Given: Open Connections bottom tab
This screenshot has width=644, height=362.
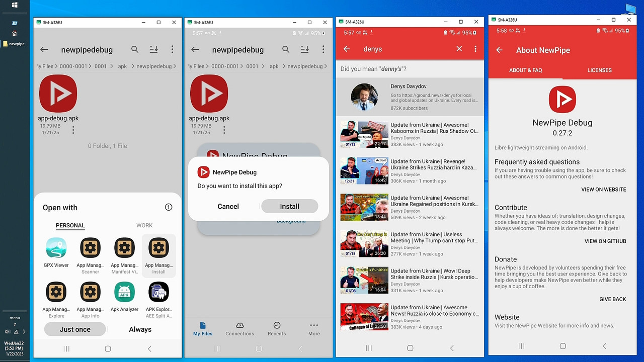Looking at the screenshot, I should pos(239,329).
